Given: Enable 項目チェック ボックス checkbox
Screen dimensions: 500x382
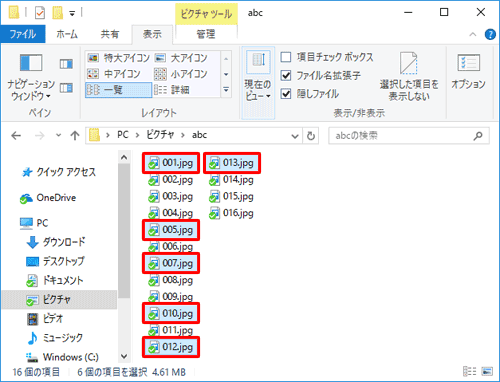Looking at the screenshot, I should click(286, 57).
